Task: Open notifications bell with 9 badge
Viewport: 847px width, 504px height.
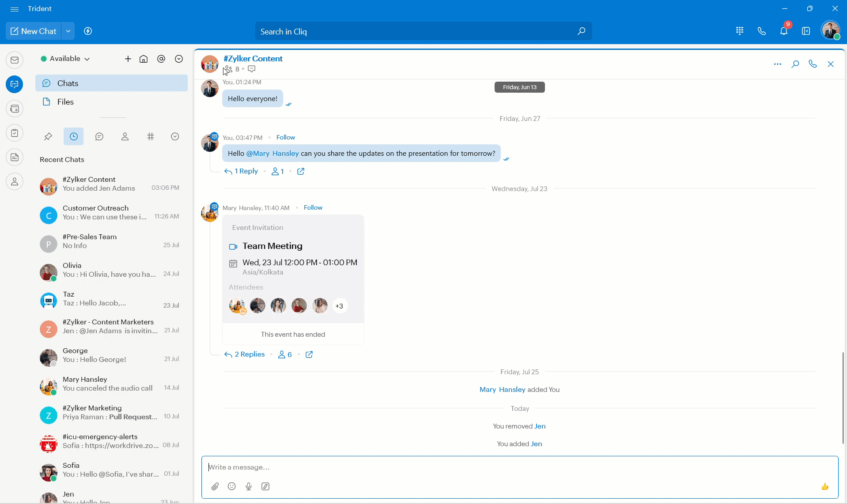Action: tap(784, 31)
